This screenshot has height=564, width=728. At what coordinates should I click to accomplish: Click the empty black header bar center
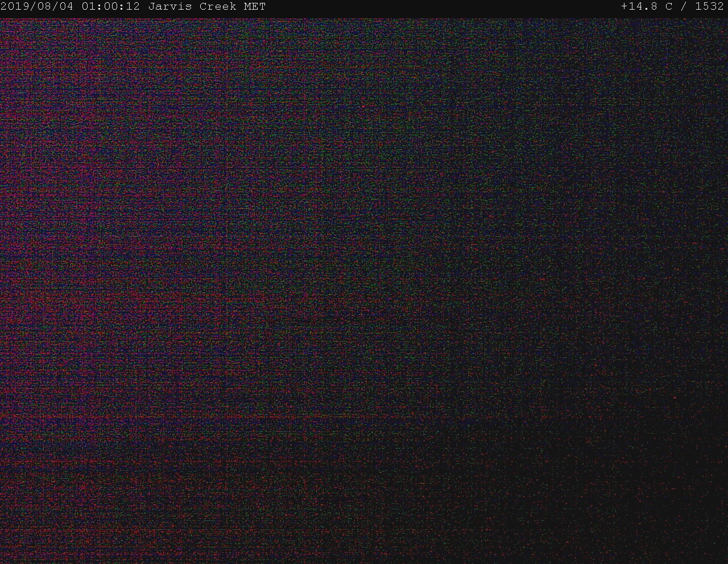click(x=444, y=7)
